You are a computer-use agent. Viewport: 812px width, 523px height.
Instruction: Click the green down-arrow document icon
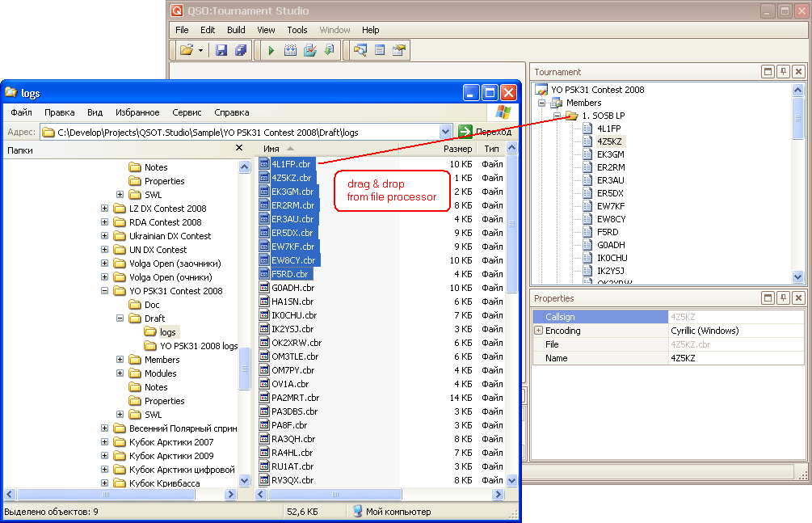329,50
